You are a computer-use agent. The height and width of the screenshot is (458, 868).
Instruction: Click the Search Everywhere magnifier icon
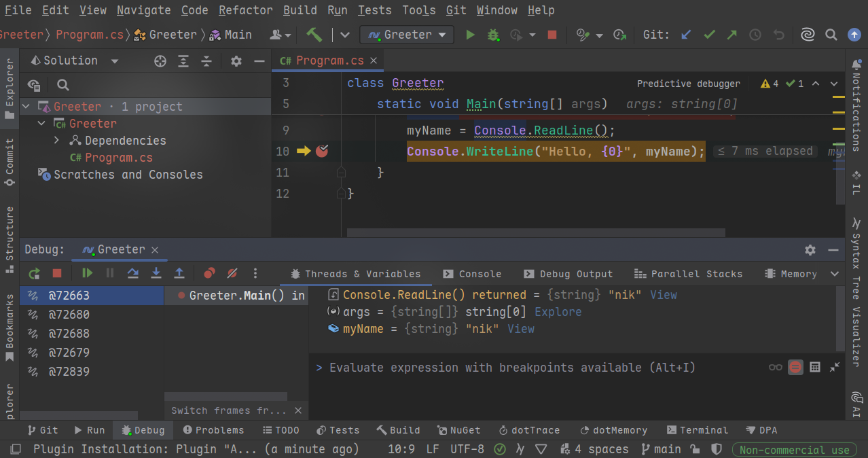click(831, 35)
